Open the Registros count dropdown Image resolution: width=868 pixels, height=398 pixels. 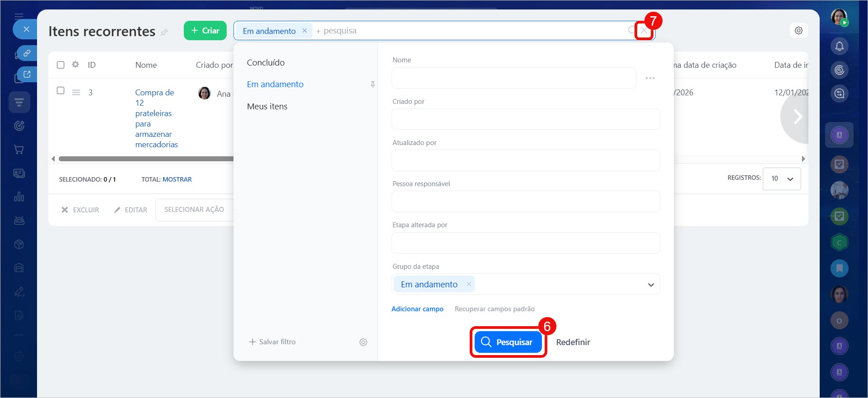[782, 179]
